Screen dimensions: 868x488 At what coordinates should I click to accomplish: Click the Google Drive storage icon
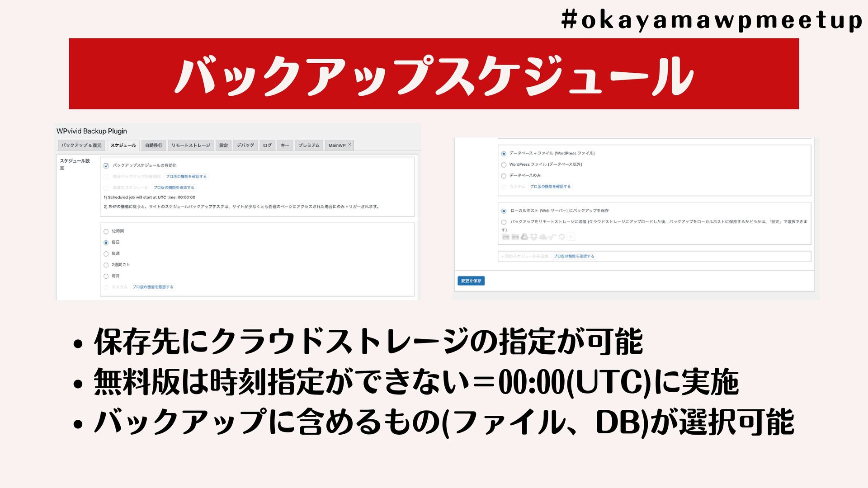[x=524, y=237]
